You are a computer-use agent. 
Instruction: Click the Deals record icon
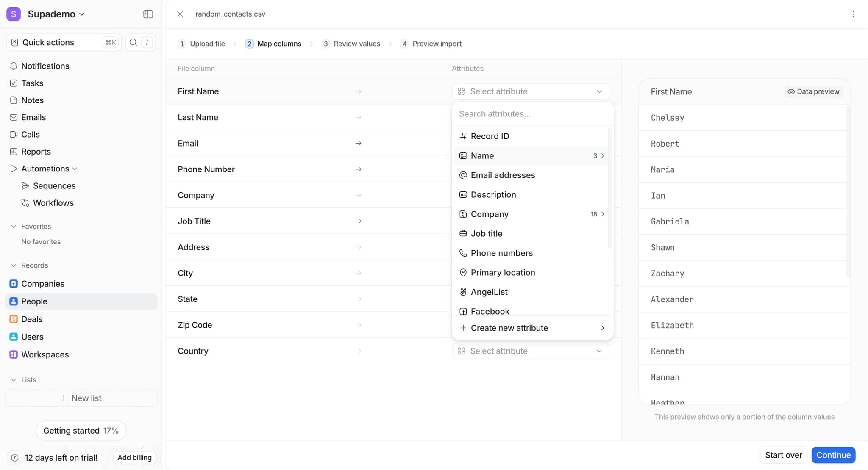tap(14, 319)
